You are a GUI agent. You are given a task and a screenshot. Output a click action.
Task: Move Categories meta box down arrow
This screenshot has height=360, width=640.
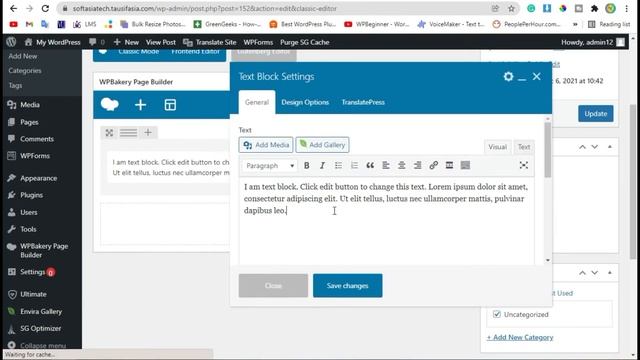click(595, 273)
